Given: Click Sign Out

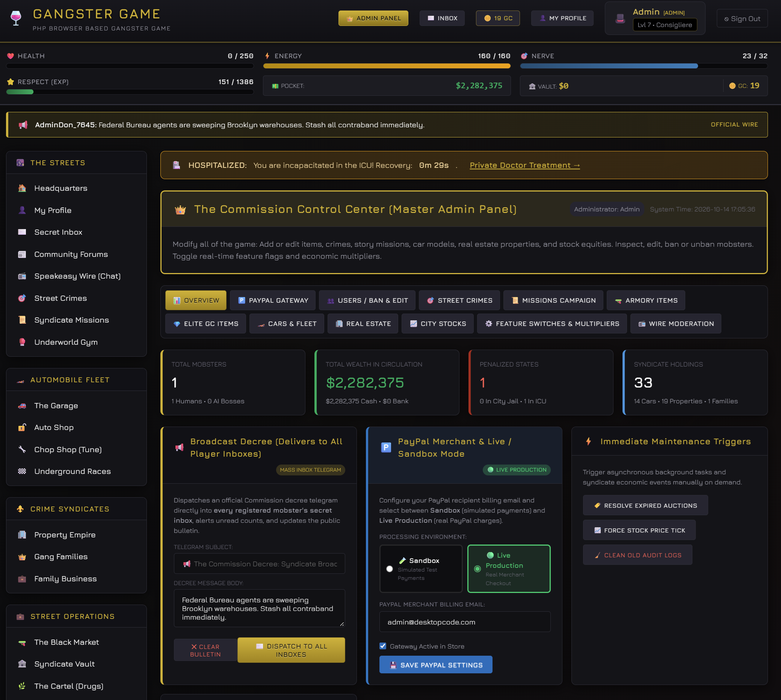Looking at the screenshot, I should (x=742, y=18).
